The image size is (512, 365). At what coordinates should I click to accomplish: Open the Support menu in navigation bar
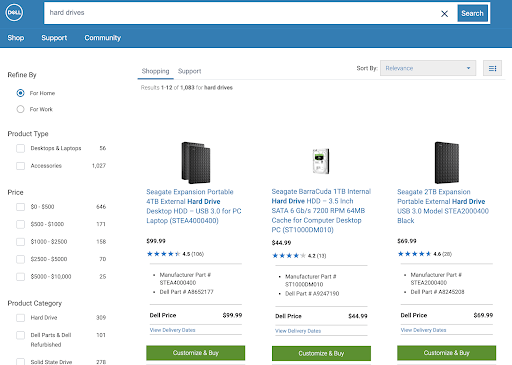54,38
